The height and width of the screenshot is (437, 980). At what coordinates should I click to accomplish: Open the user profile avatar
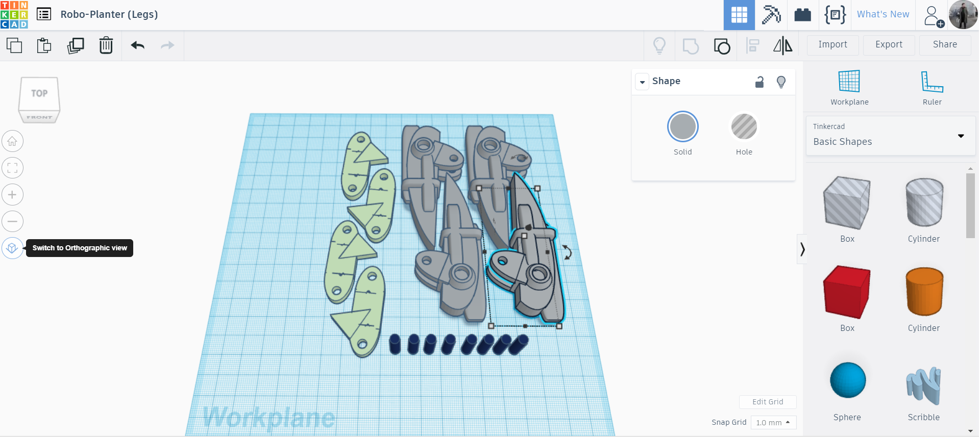(x=963, y=15)
